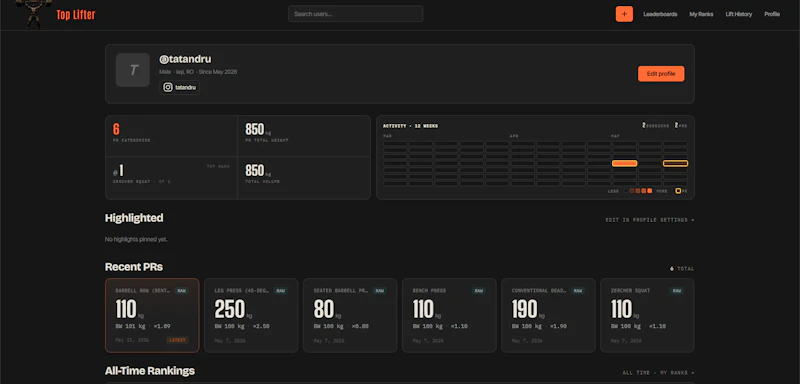Click the APR month label

[514, 136]
